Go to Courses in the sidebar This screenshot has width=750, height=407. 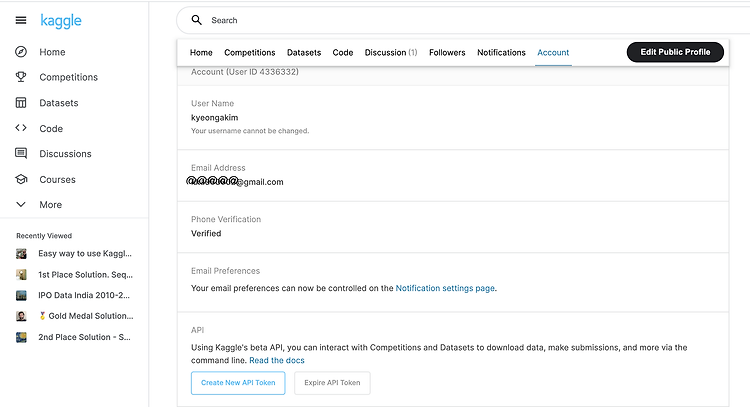[57, 180]
